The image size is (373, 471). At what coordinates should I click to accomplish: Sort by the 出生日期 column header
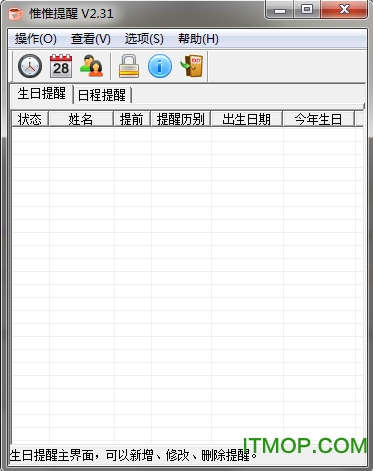247,119
